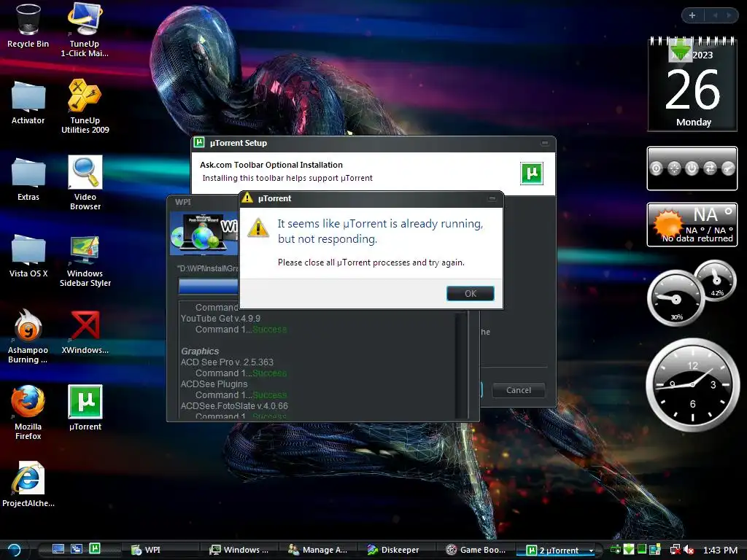Viewport: 747px width, 560px height.
Task: Switch to Windows taskbar button
Action: [241, 550]
